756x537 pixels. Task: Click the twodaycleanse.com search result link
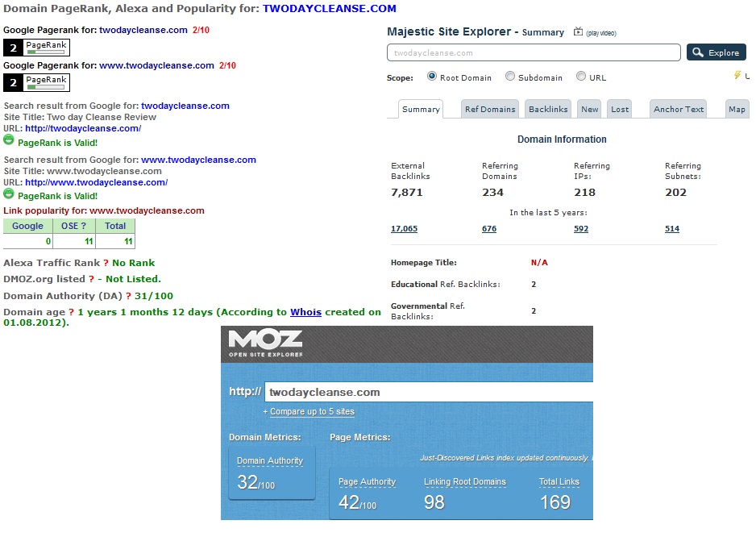(x=185, y=106)
